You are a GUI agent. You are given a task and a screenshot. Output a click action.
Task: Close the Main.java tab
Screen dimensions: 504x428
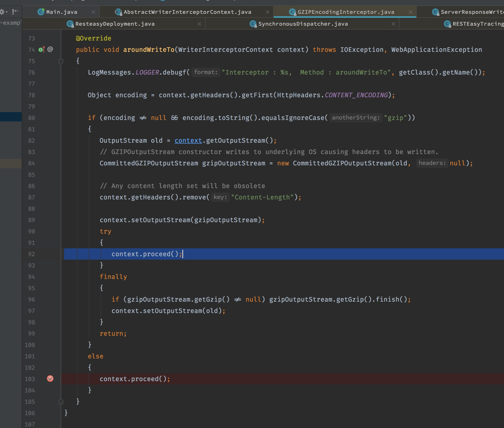pos(93,12)
